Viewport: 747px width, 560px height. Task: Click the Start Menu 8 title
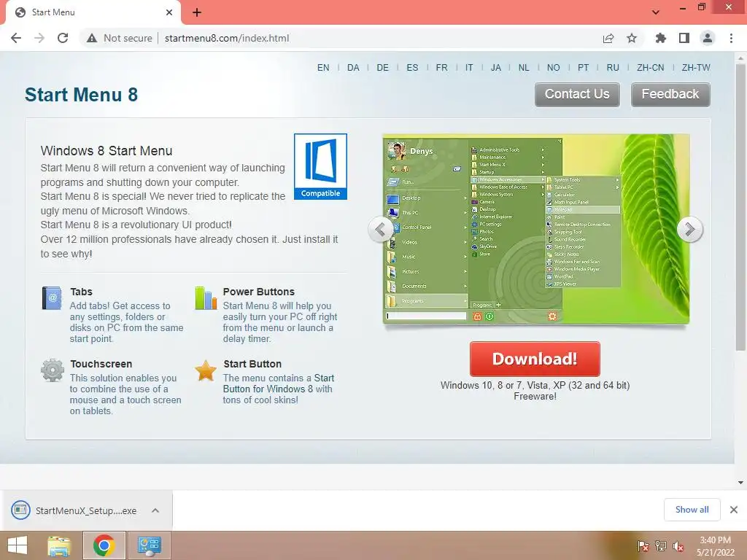(x=82, y=94)
